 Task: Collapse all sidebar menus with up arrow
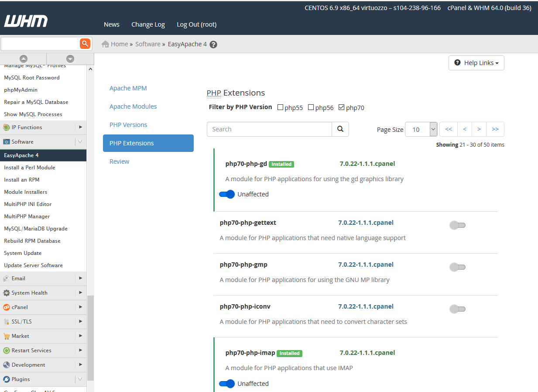pos(24,59)
